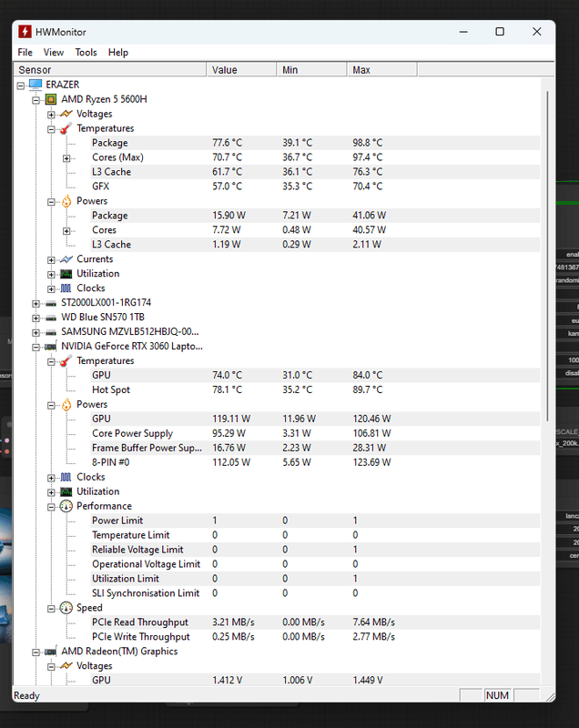Click the CPU Clocks wave icon

pyautogui.click(x=66, y=288)
